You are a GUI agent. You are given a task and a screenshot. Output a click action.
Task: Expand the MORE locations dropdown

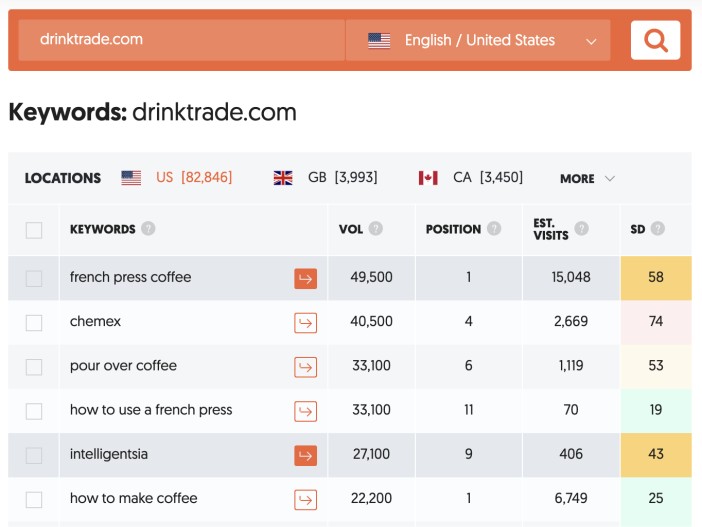[x=587, y=178]
